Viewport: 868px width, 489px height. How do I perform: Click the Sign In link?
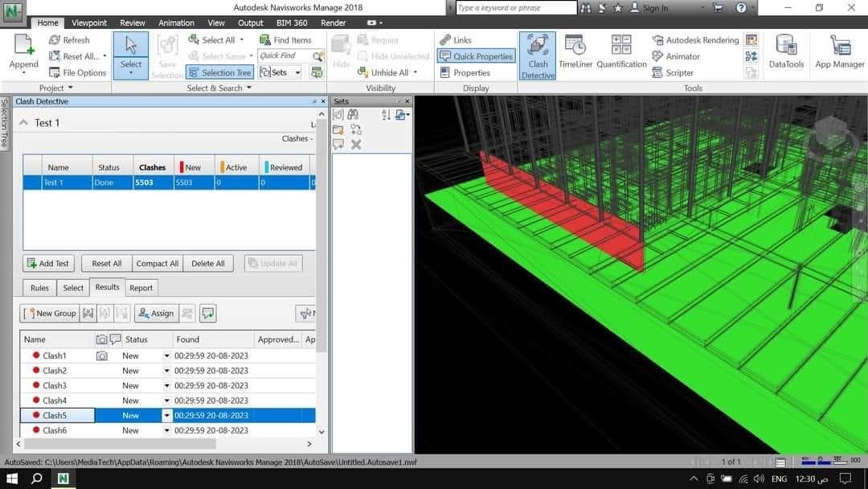click(x=649, y=8)
